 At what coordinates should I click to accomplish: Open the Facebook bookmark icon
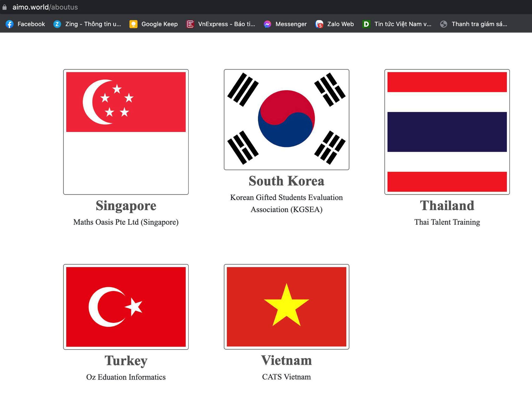click(10, 24)
